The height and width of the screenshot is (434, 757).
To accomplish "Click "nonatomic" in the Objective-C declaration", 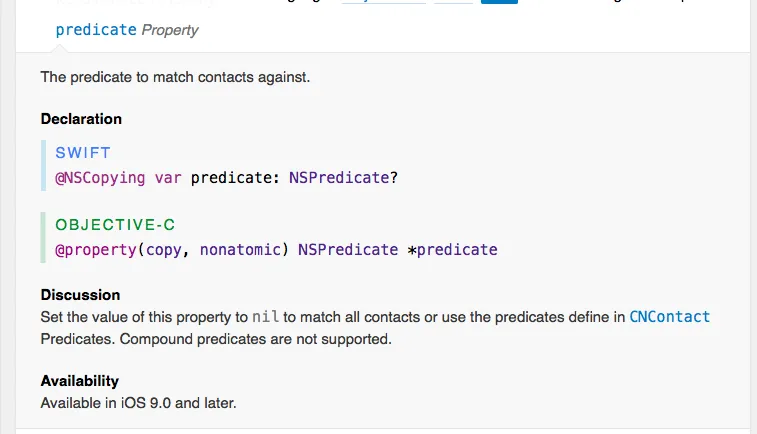I will pyautogui.click(x=240, y=249).
